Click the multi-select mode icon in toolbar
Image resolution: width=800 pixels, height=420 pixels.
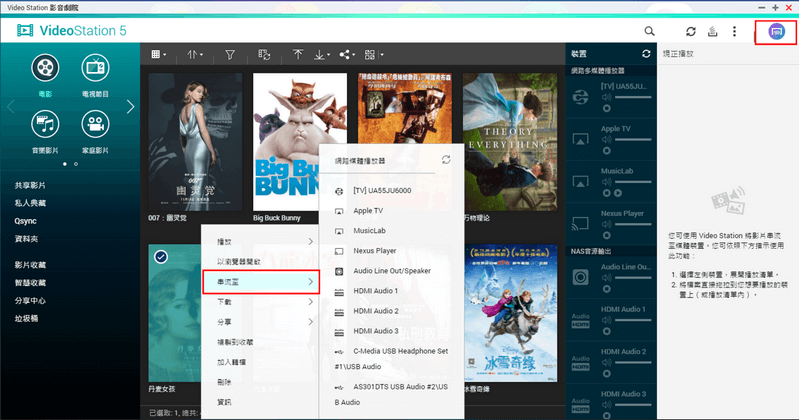click(264, 55)
